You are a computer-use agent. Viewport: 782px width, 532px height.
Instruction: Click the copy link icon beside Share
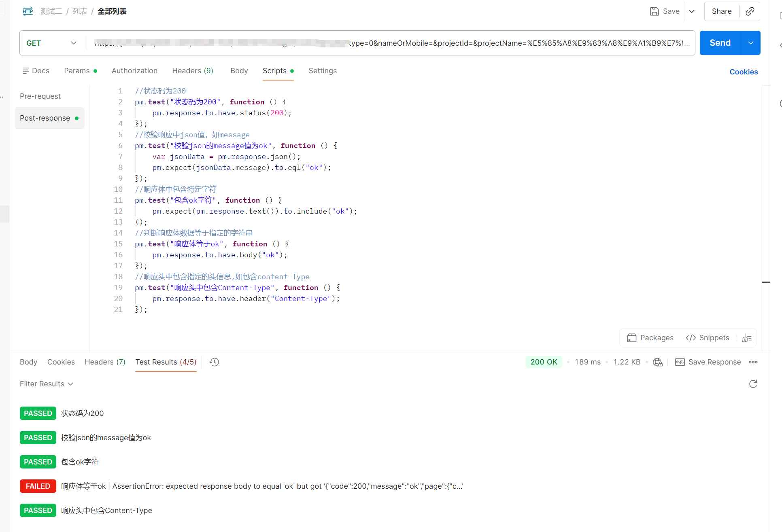(x=750, y=11)
